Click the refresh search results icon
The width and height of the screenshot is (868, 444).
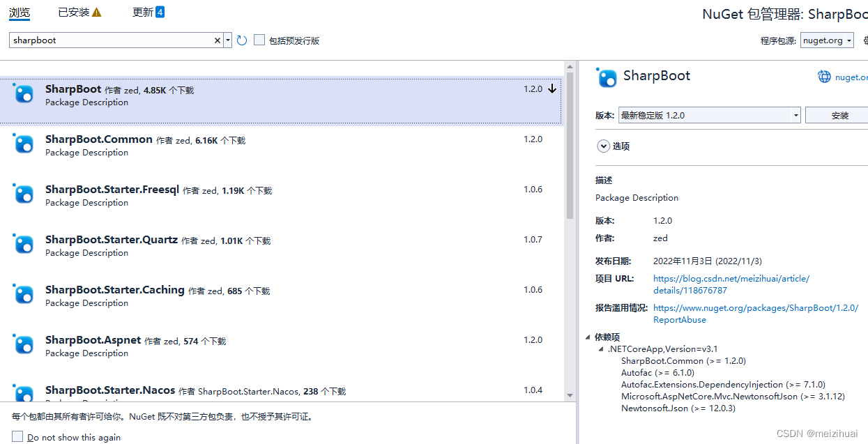tap(242, 40)
